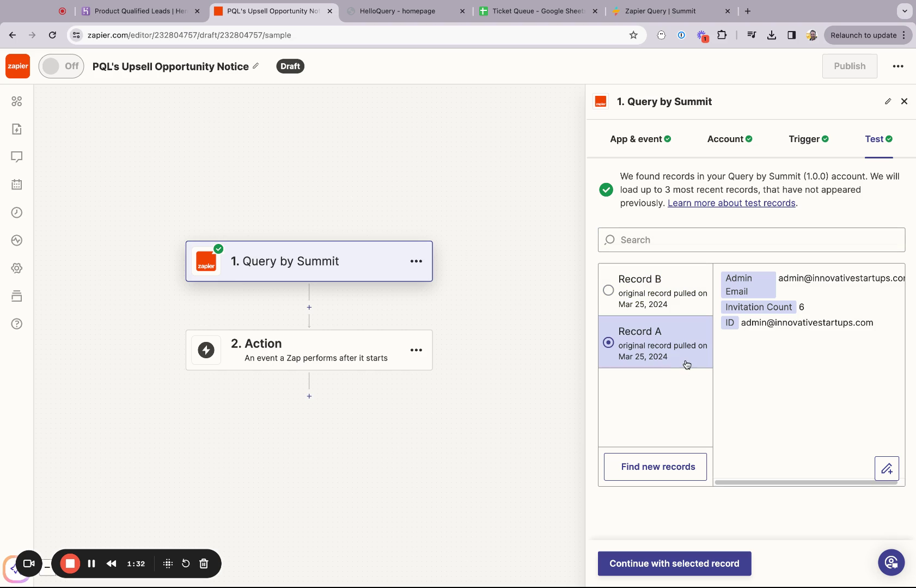Open the more options menu next to Publish

[899, 66]
